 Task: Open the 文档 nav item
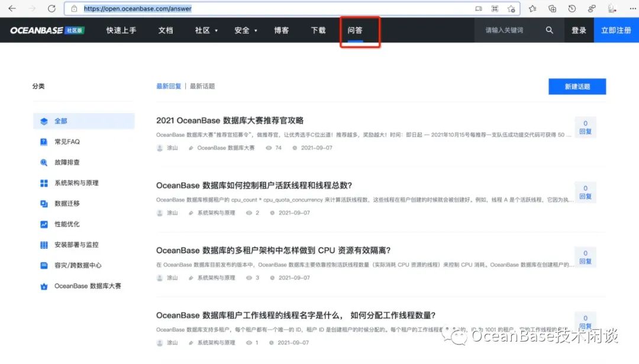coord(166,30)
